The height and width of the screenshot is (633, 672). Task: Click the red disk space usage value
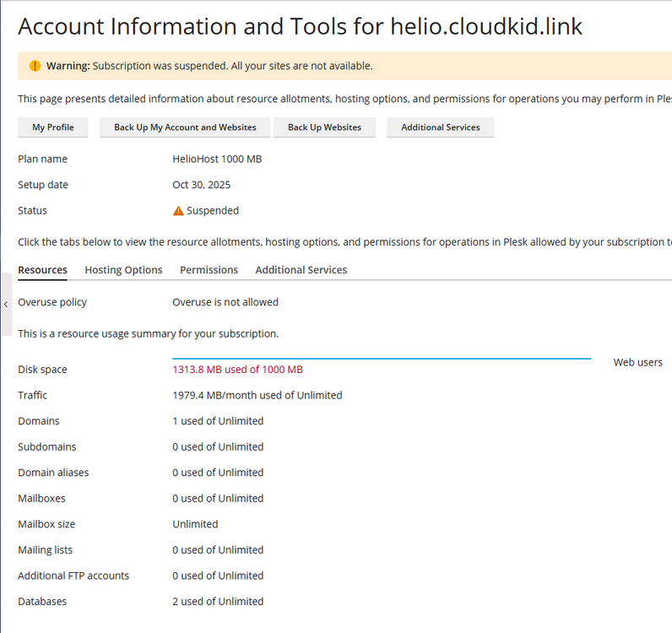click(237, 370)
